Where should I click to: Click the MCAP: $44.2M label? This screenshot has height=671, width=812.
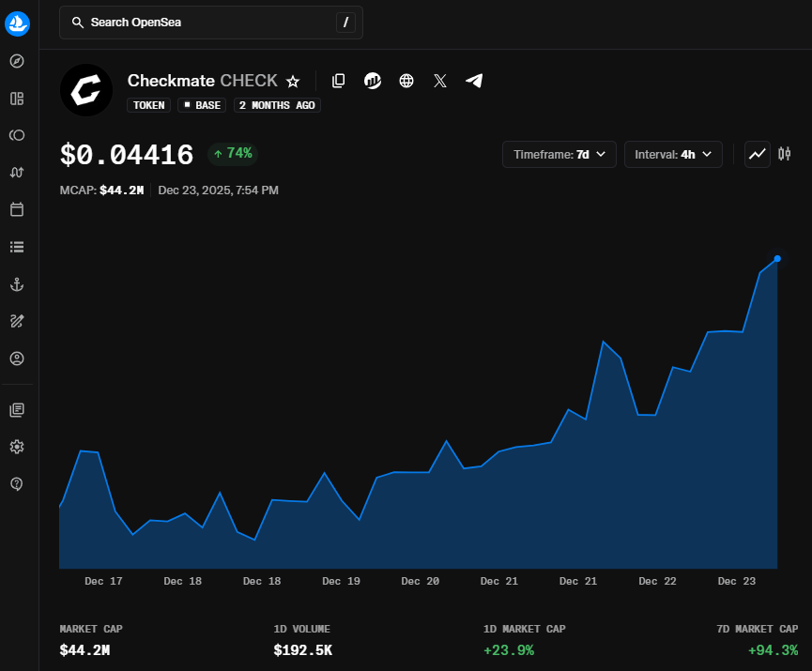tap(101, 190)
